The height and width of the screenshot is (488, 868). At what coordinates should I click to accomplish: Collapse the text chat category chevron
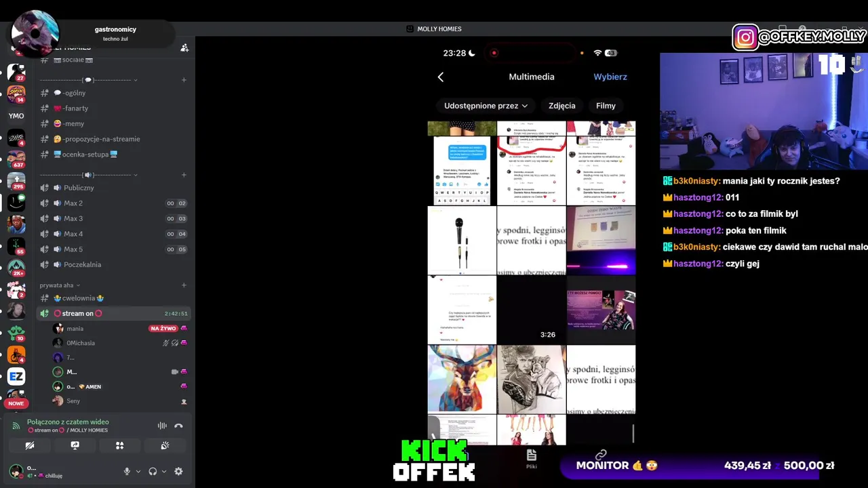(136, 80)
